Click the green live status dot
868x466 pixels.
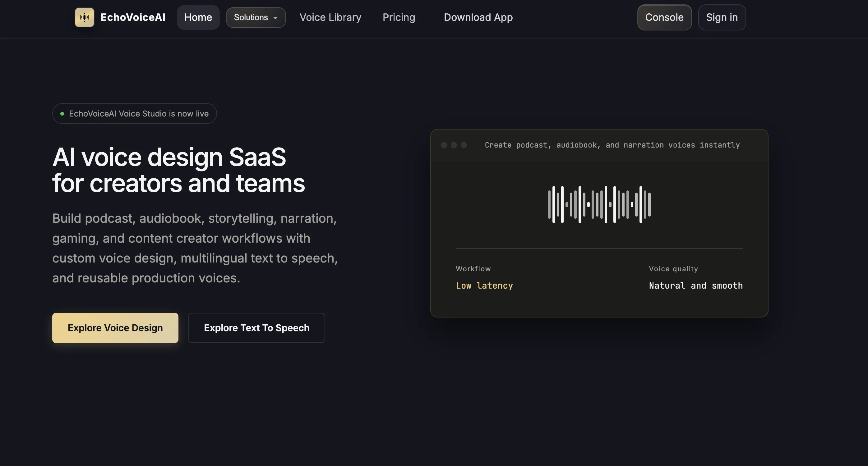click(x=62, y=114)
